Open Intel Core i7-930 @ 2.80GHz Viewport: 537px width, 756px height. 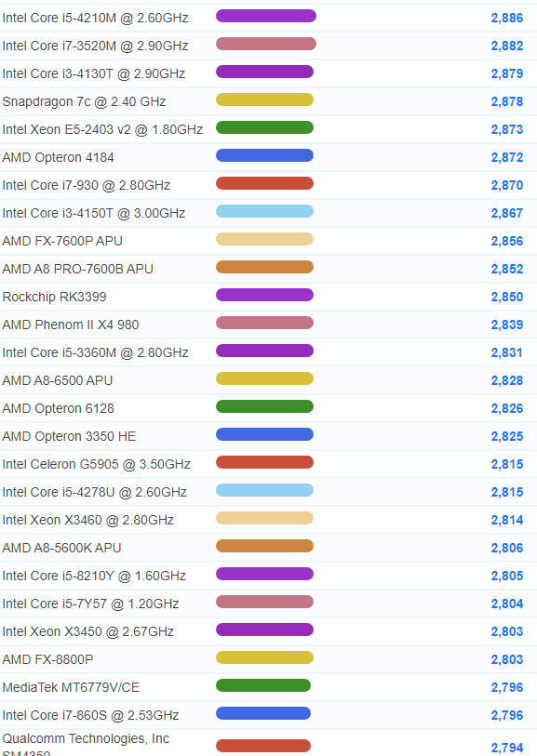click(x=86, y=186)
